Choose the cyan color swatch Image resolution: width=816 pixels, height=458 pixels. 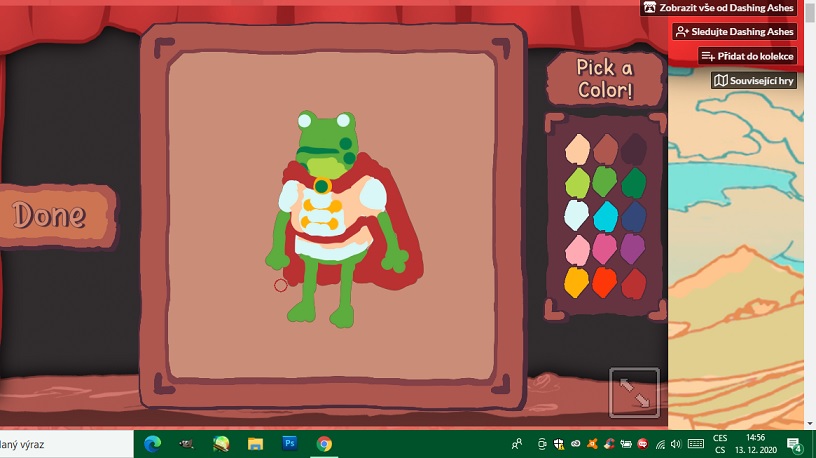606,216
